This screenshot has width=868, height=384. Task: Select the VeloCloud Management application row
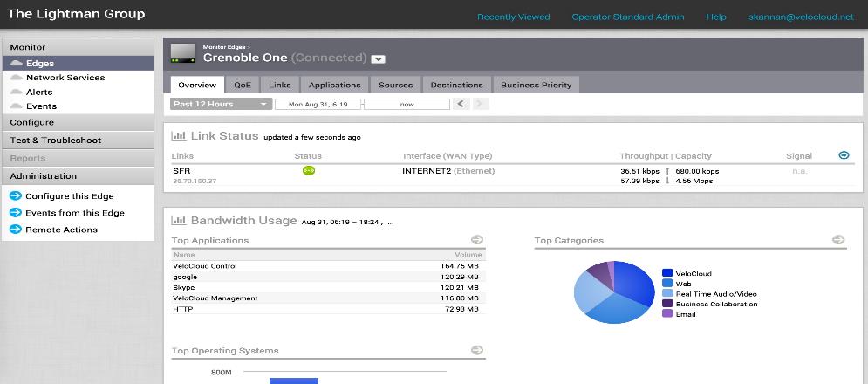[x=328, y=298]
